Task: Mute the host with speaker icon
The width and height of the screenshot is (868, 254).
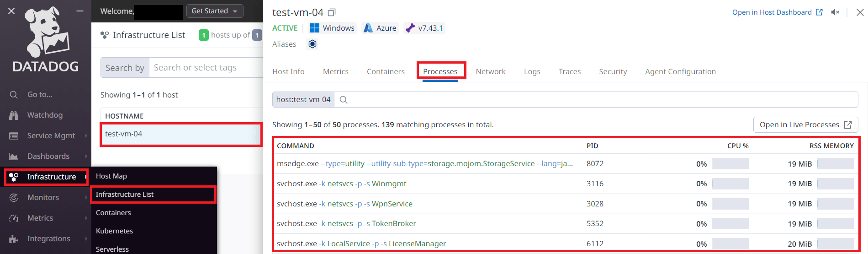Action: [835, 12]
